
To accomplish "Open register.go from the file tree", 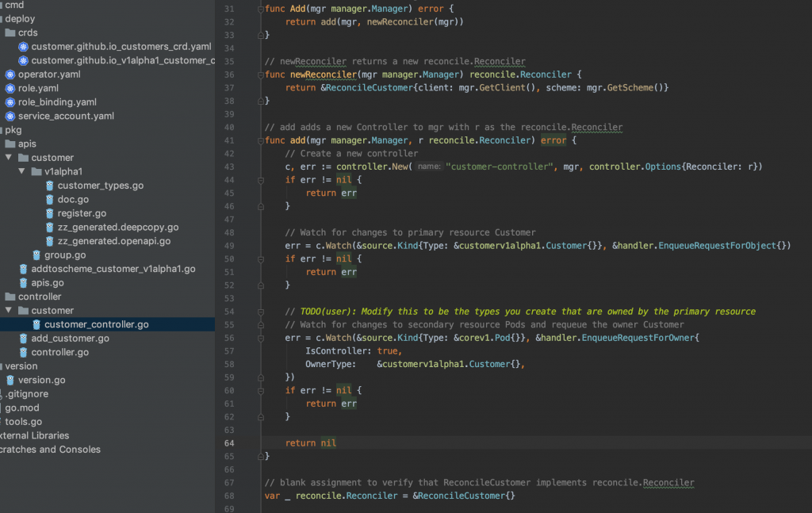I will click(82, 213).
